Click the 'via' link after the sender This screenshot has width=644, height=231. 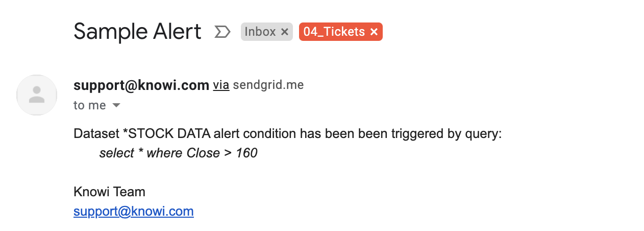(x=221, y=85)
